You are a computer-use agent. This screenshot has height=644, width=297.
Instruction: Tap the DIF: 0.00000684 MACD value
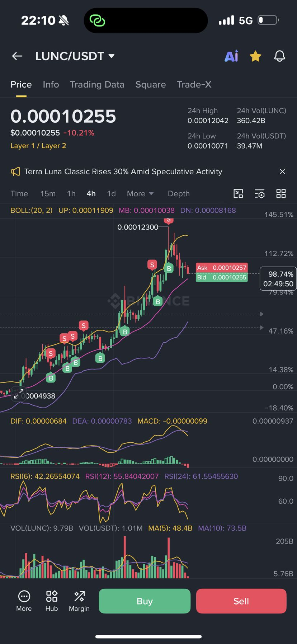[38, 421]
